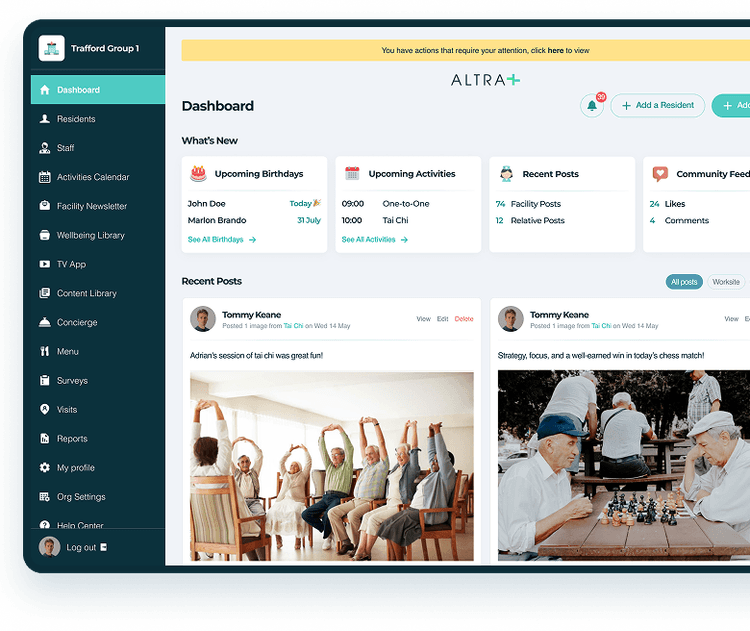Viewport: 750px width, 631px height.
Task: Click the Help Center question mark icon
Action: (x=44, y=525)
